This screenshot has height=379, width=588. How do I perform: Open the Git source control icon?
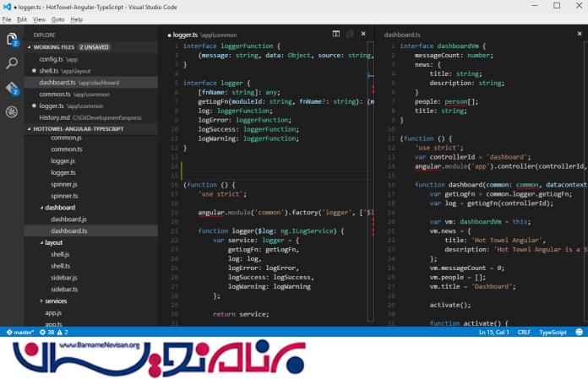point(12,88)
